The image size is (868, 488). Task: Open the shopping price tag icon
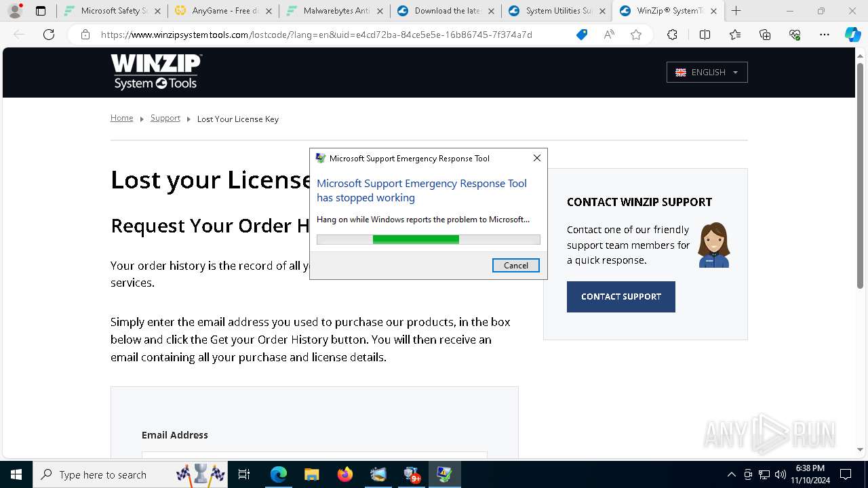pyautogui.click(x=581, y=35)
